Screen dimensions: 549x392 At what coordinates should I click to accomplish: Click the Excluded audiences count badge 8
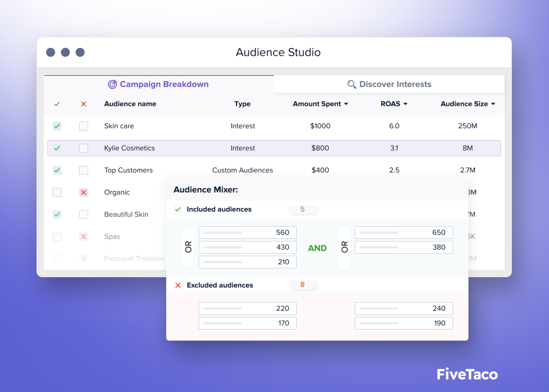[x=302, y=285]
